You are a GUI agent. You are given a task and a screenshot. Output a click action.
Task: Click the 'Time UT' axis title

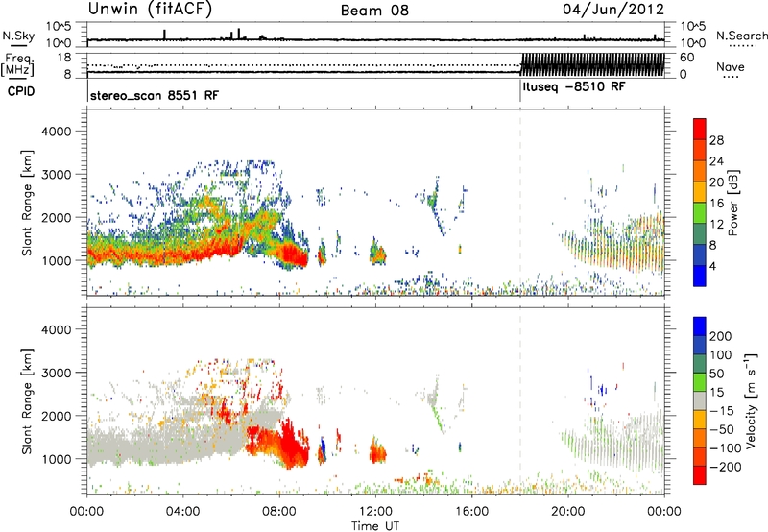pos(375,526)
